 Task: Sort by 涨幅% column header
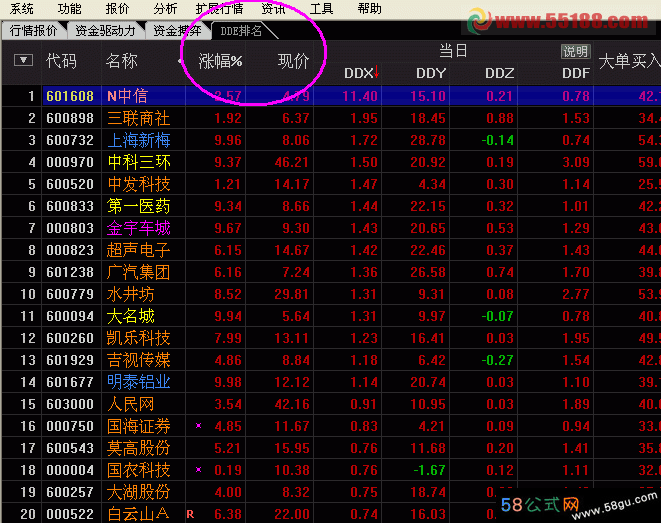[220, 62]
